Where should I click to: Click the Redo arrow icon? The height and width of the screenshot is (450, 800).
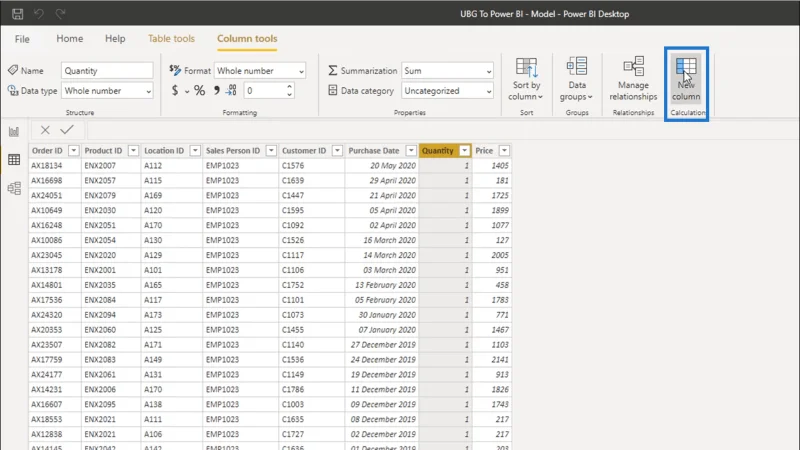60,14
